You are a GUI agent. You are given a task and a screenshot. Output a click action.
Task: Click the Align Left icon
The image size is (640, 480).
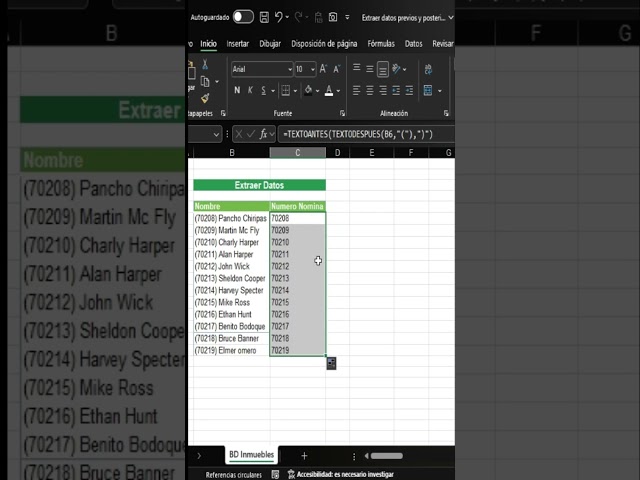pyautogui.click(x=356, y=90)
